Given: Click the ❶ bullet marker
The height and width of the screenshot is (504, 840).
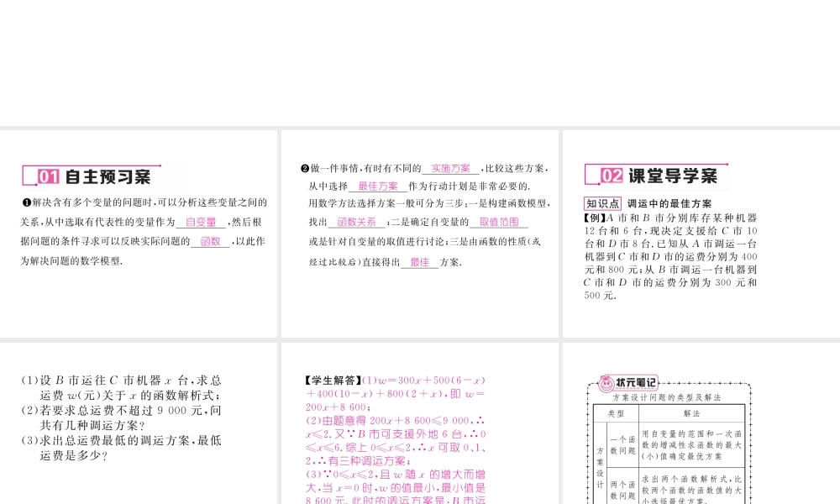Looking at the screenshot, I should point(26,202).
